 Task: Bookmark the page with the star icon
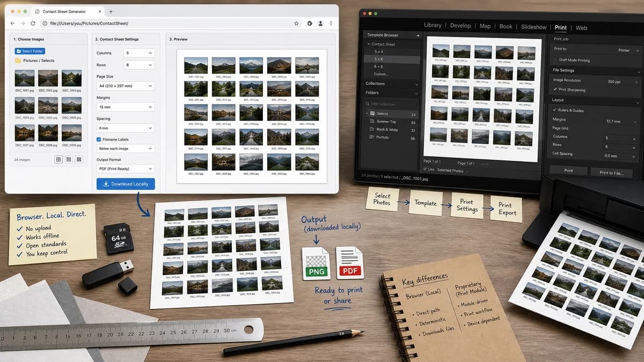click(296, 24)
